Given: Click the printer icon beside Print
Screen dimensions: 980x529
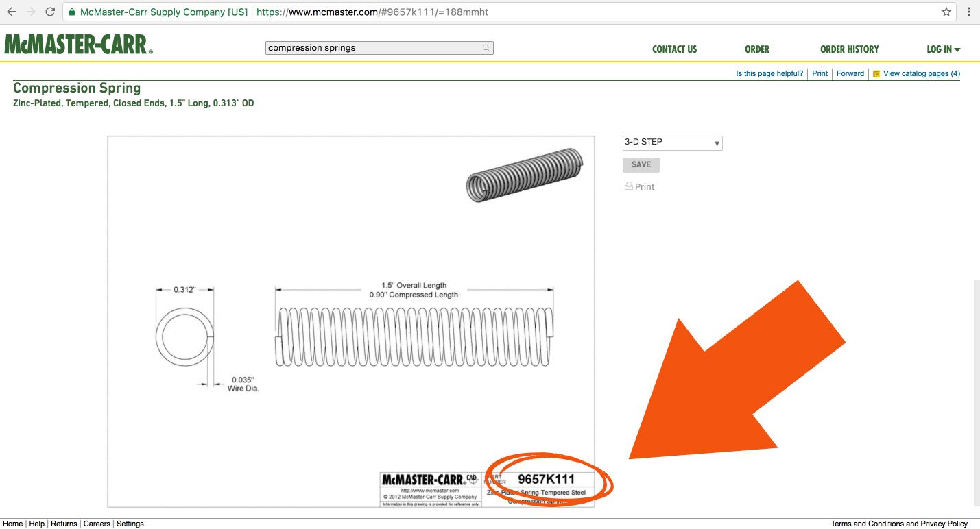Looking at the screenshot, I should 628,186.
